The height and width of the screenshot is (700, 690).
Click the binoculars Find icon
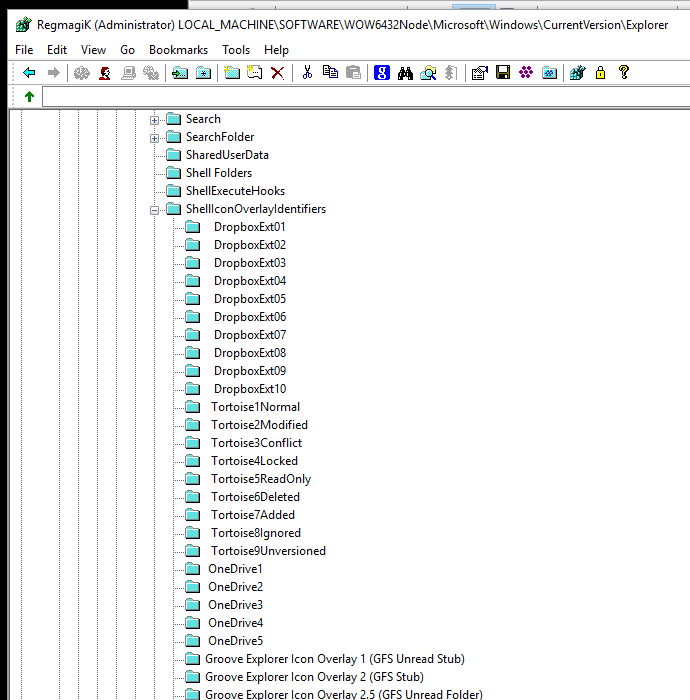(405, 73)
